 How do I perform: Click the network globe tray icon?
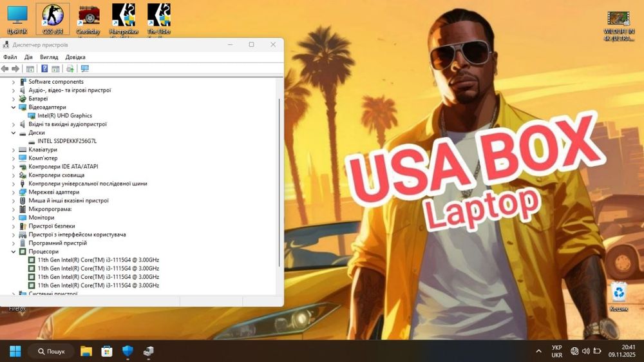[574, 351]
